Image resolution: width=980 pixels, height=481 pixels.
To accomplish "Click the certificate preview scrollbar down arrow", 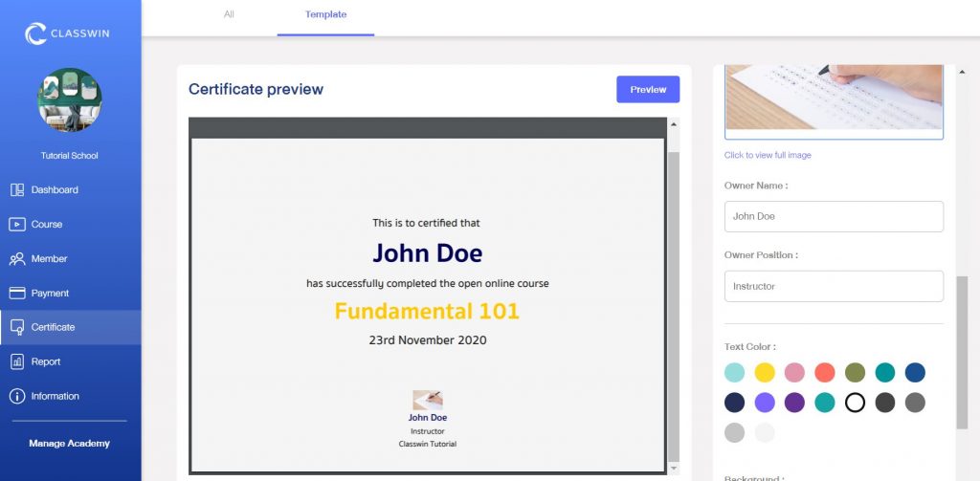I will pyautogui.click(x=673, y=468).
